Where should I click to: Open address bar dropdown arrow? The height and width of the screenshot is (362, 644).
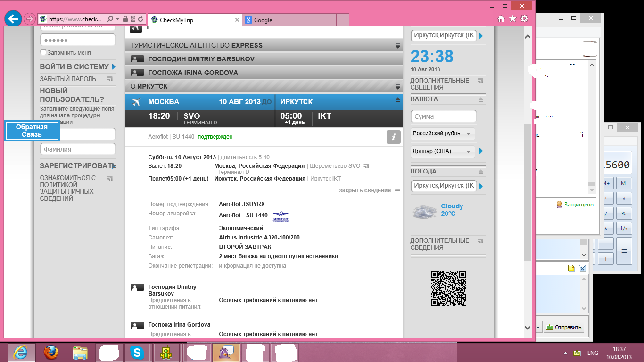click(117, 19)
